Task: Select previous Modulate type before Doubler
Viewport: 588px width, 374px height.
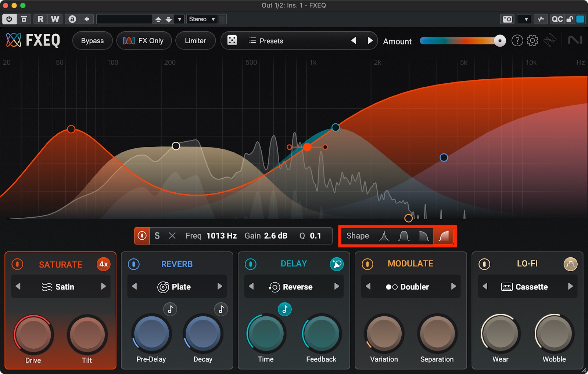Action: coord(368,286)
